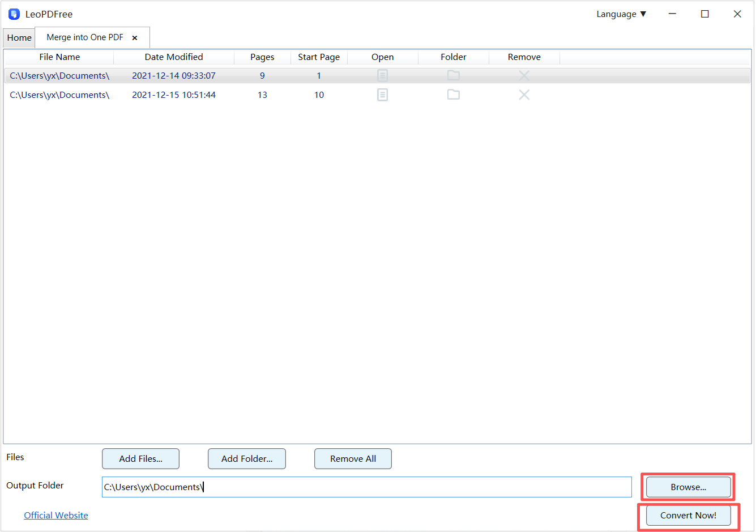Open the second file dated 2021-12-15
Screen dimensions: 756x532
point(383,95)
